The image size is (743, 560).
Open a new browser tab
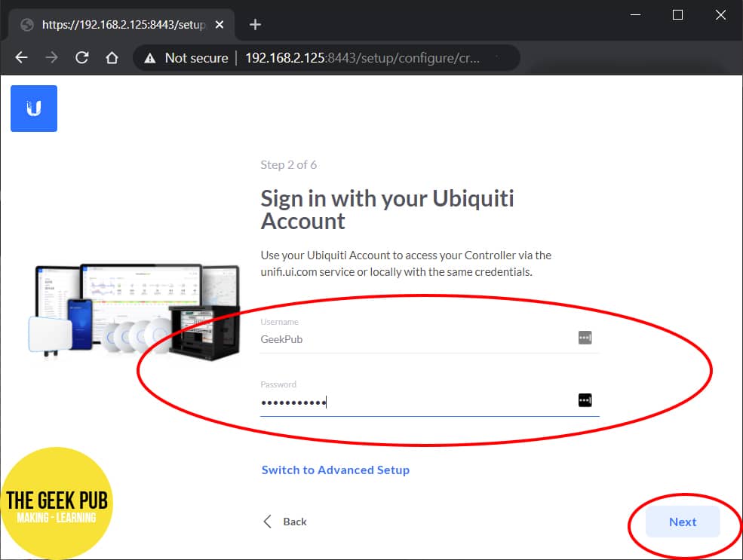click(255, 25)
